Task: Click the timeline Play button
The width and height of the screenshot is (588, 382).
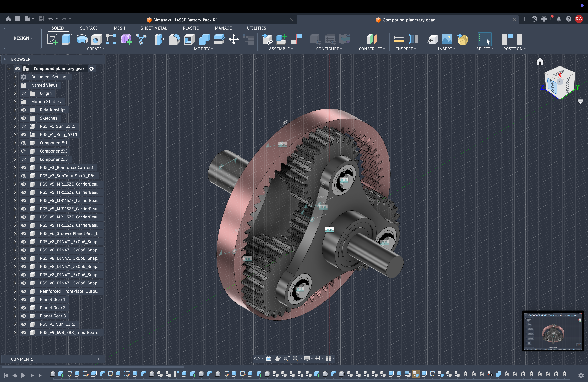Action: click(23, 375)
